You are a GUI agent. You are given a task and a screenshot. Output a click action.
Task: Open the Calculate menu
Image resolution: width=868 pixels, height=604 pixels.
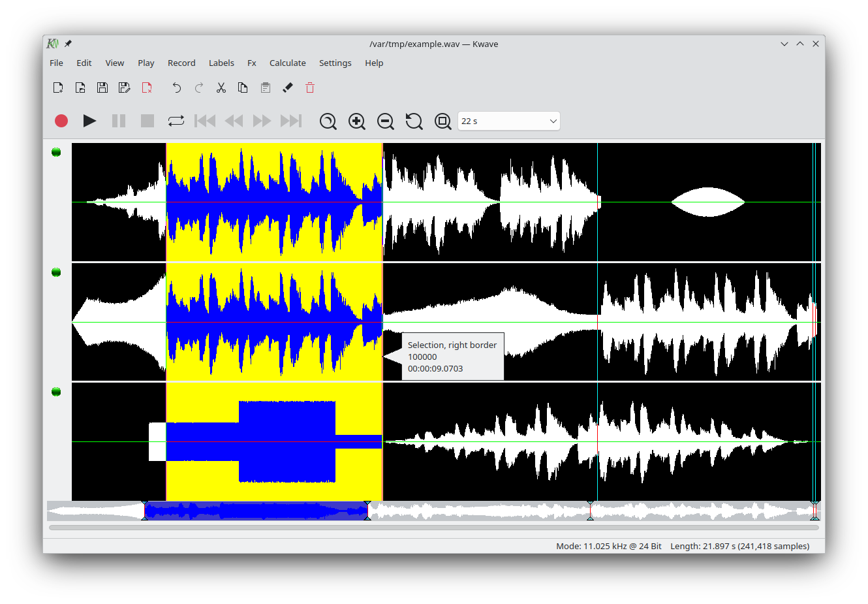coord(287,63)
